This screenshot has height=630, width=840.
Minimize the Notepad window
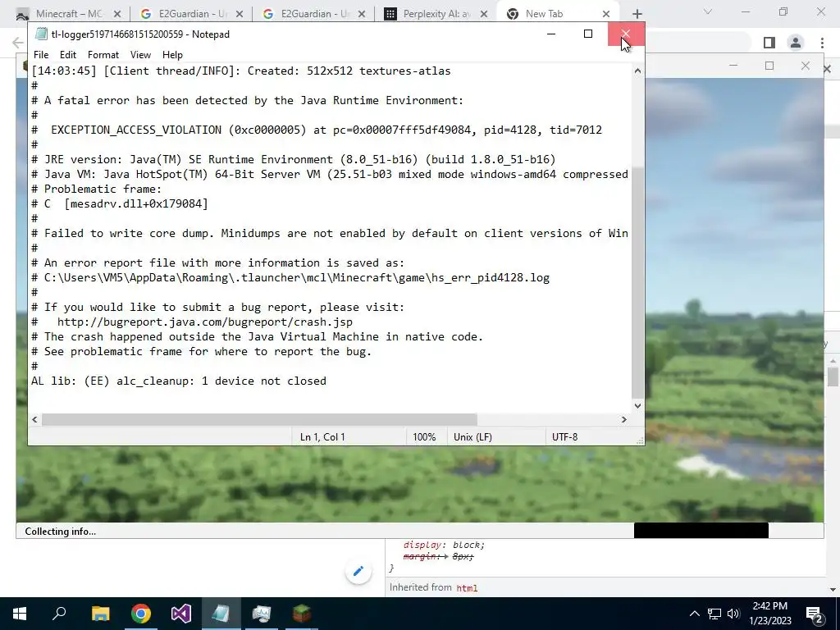tap(550, 34)
